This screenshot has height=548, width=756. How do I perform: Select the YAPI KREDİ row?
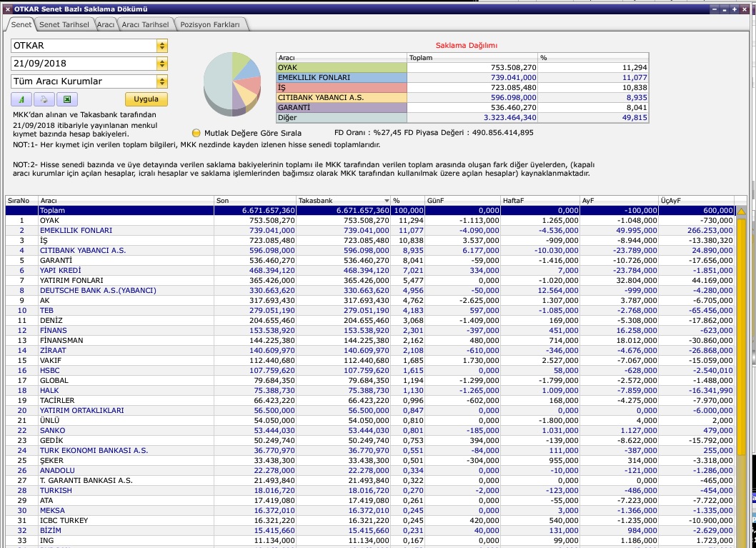click(x=370, y=270)
